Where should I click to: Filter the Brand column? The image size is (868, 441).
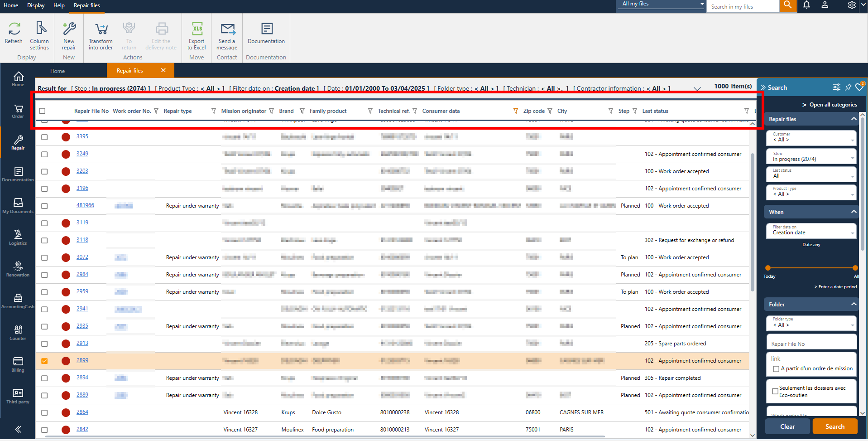pos(302,111)
